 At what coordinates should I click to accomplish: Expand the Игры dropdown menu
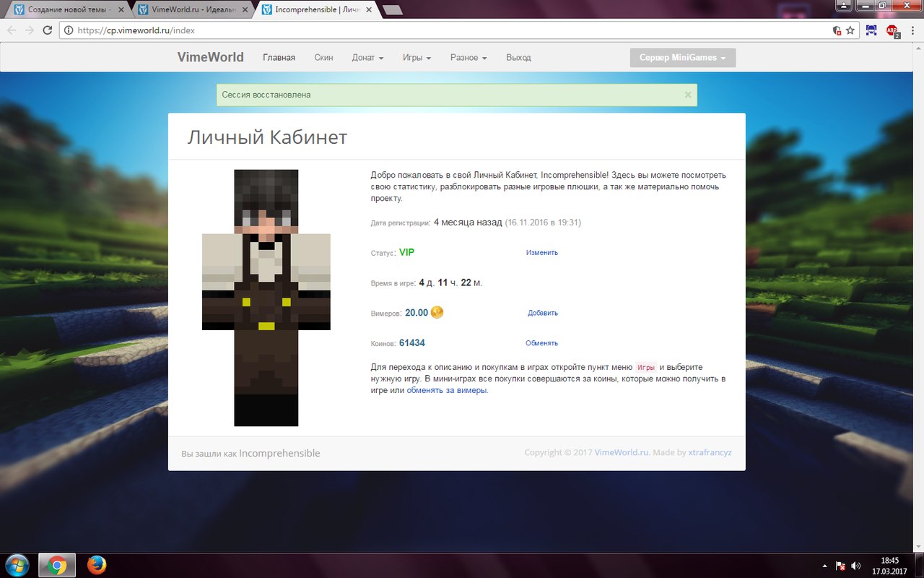tap(417, 57)
